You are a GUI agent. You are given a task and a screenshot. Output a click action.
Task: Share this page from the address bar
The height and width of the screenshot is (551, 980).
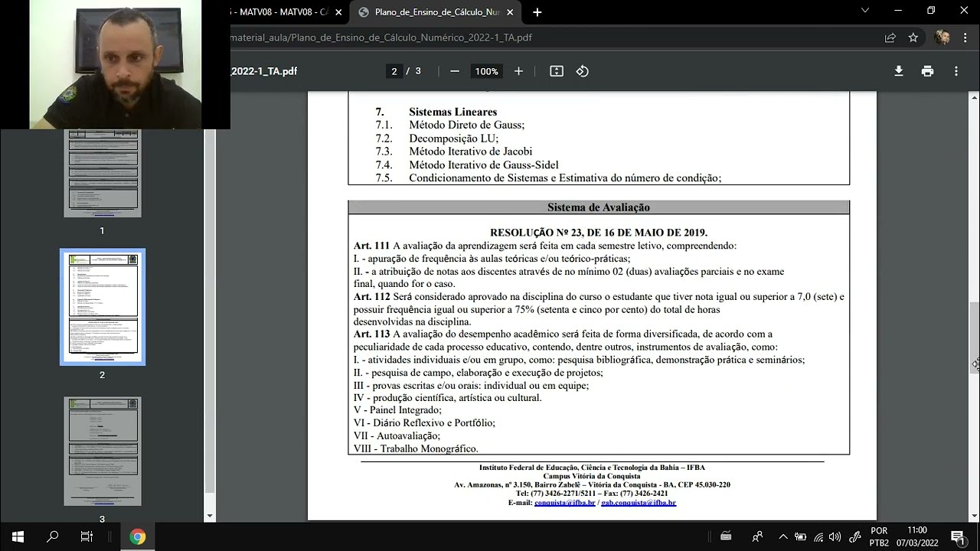890,37
